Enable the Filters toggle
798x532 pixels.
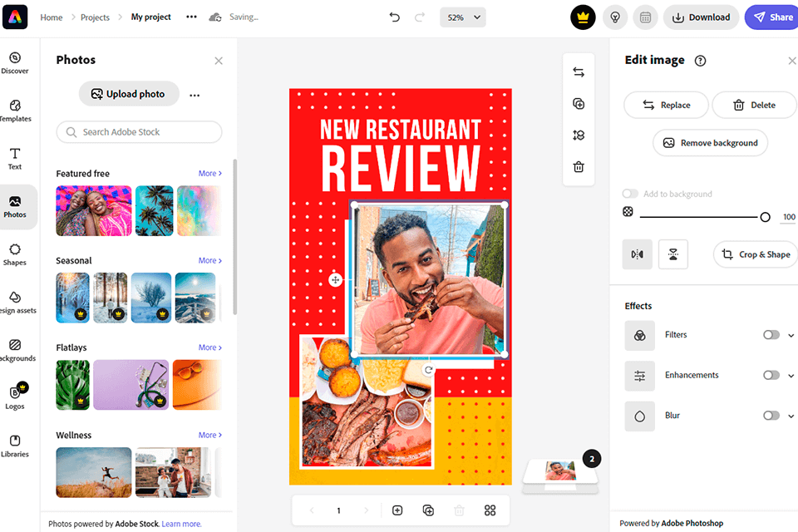[x=771, y=334]
